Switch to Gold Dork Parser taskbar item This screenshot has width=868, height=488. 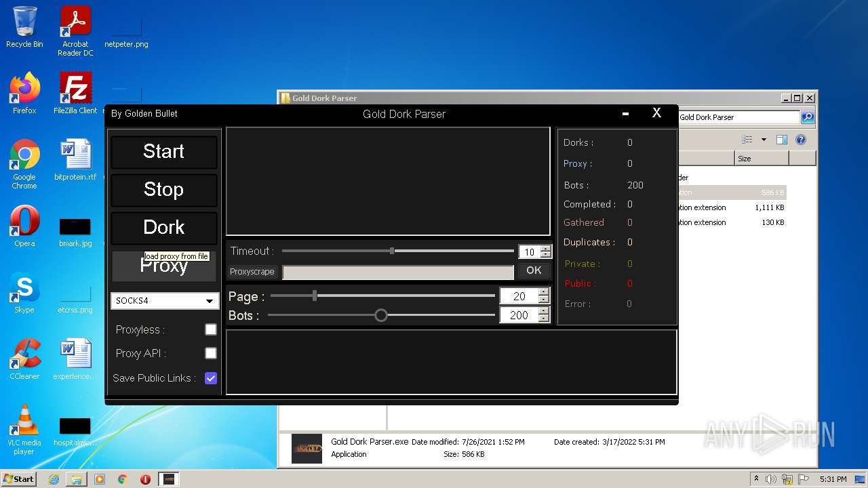169,479
